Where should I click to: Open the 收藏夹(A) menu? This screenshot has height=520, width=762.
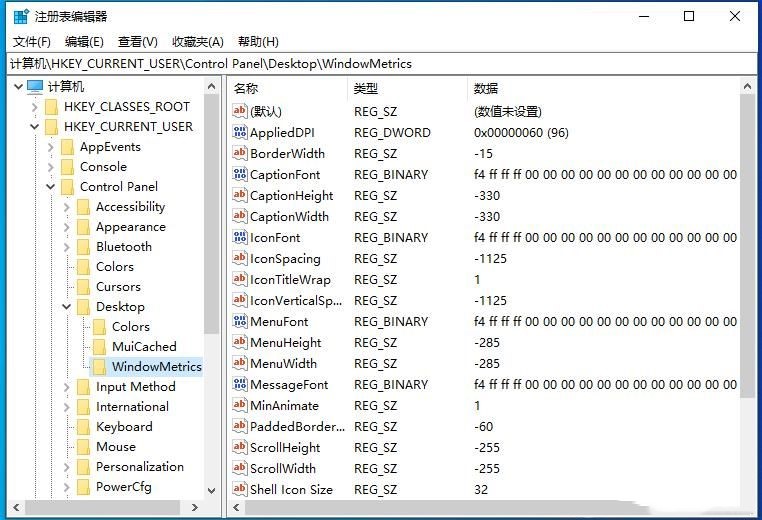point(197,42)
